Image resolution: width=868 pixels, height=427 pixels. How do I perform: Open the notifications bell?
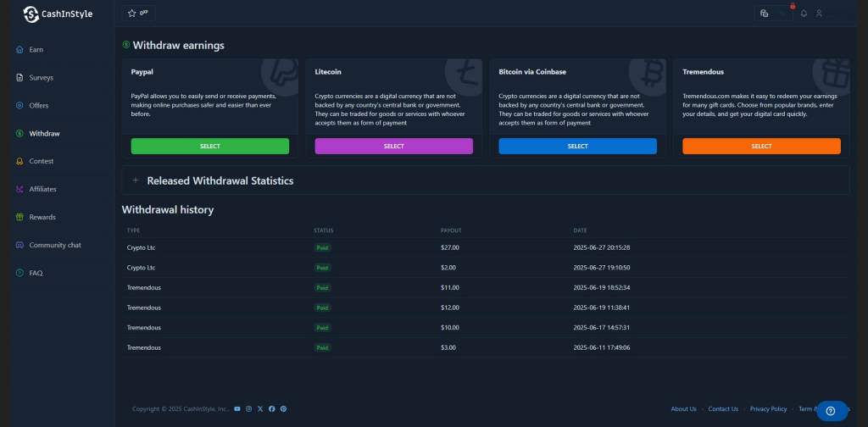[x=804, y=14]
